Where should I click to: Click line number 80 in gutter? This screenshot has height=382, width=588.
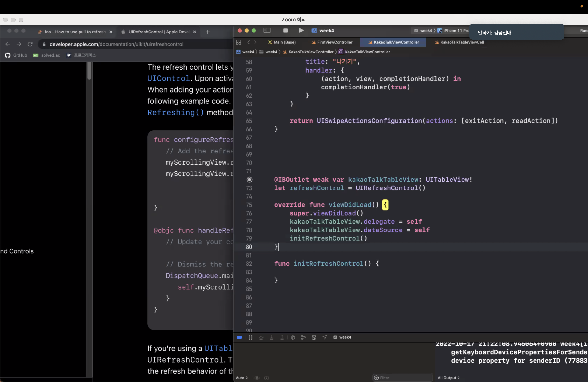(x=249, y=247)
